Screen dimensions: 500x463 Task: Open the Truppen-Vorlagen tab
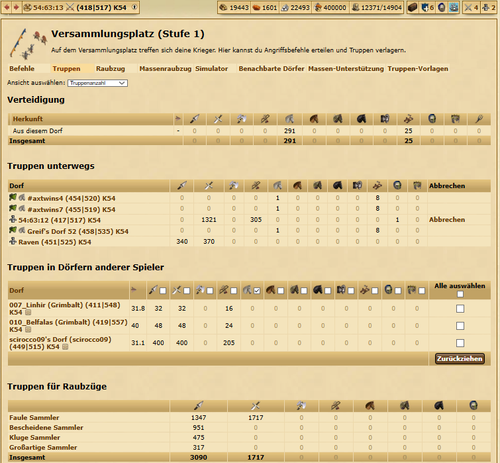point(418,69)
